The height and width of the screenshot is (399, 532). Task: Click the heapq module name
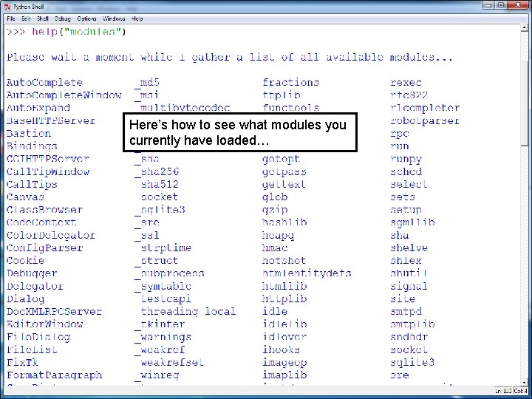pos(278,235)
